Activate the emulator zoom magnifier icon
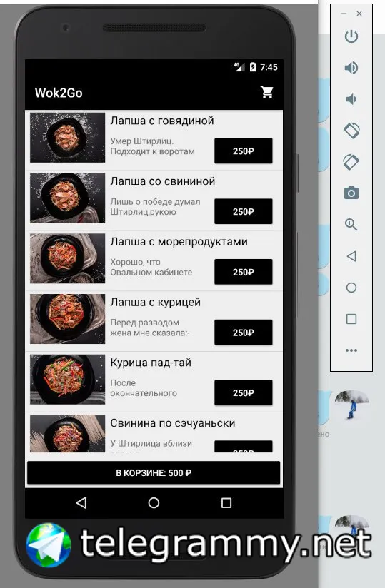 click(351, 225)
